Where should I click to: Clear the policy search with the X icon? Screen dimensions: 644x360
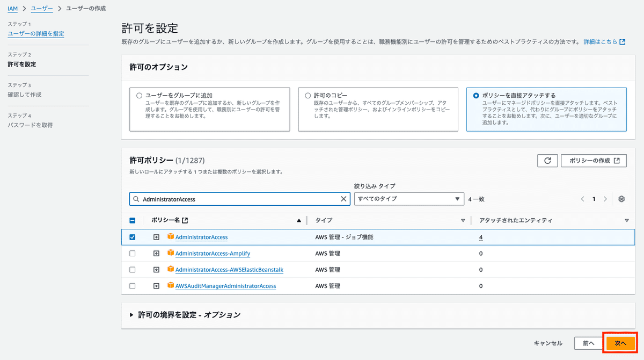click(x=344, y=199)
